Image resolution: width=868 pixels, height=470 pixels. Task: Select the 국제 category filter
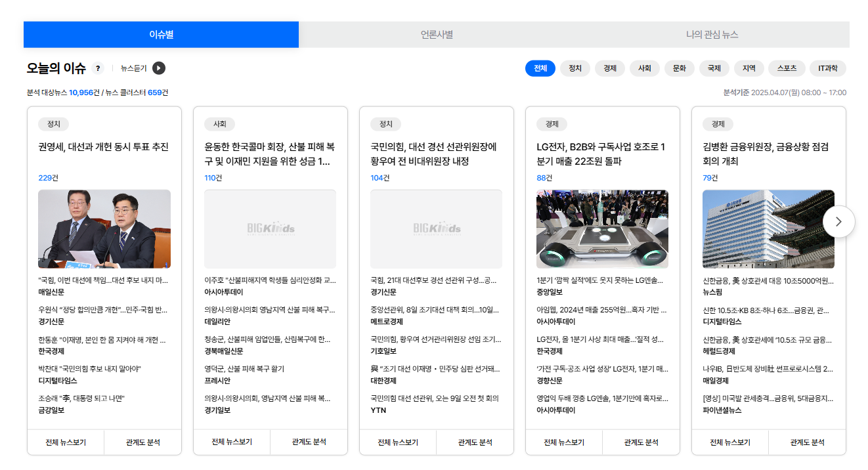714,68
